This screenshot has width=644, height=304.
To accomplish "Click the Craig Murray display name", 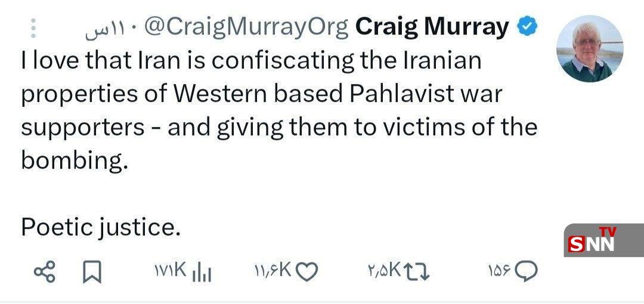I will point(432,27).
